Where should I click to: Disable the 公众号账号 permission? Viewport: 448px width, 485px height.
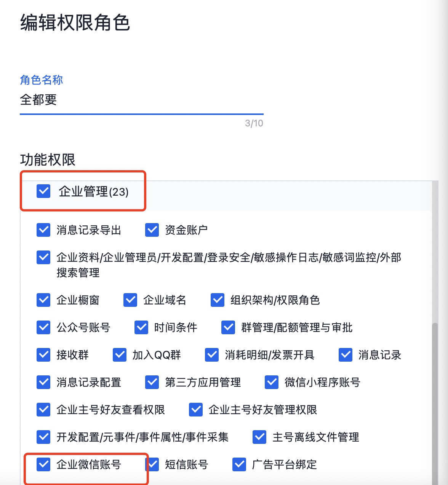click(x=43, y=327)
